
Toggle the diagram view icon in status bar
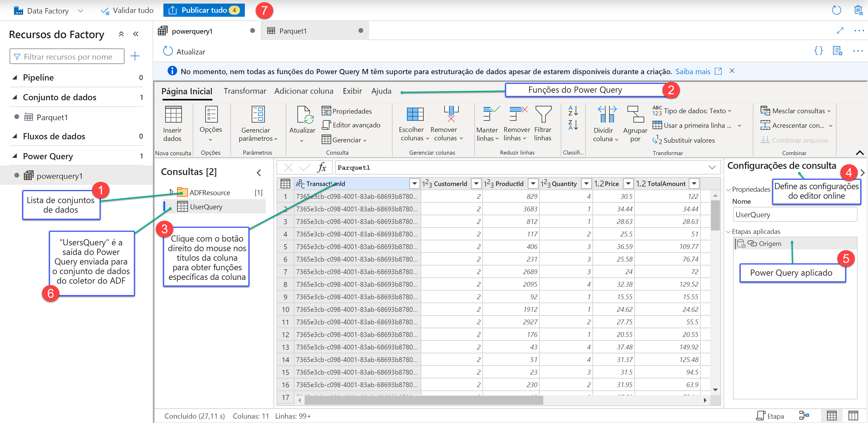pyautogui.click(x=804, y=416)
